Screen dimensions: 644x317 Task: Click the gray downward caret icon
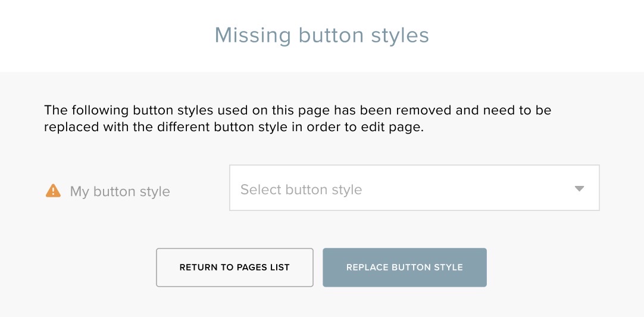point(579,189)
